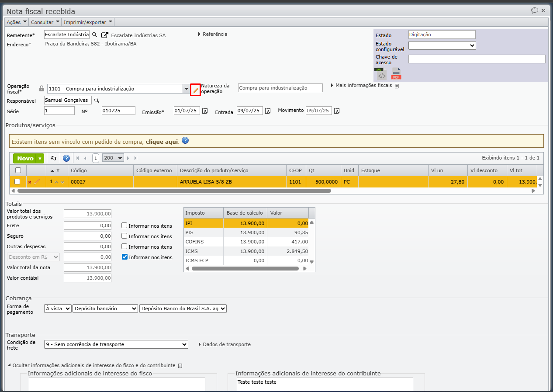Delete item 00027 with the red X icon

coord(30,182)
